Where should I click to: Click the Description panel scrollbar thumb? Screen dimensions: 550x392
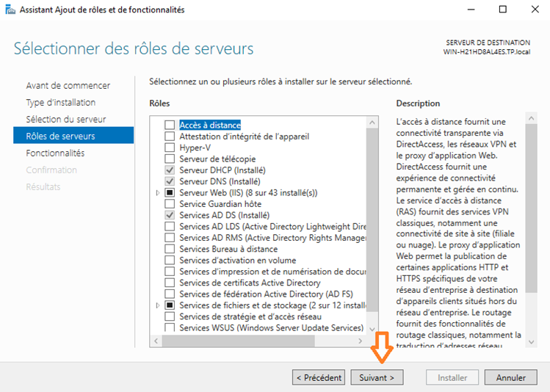532,208
